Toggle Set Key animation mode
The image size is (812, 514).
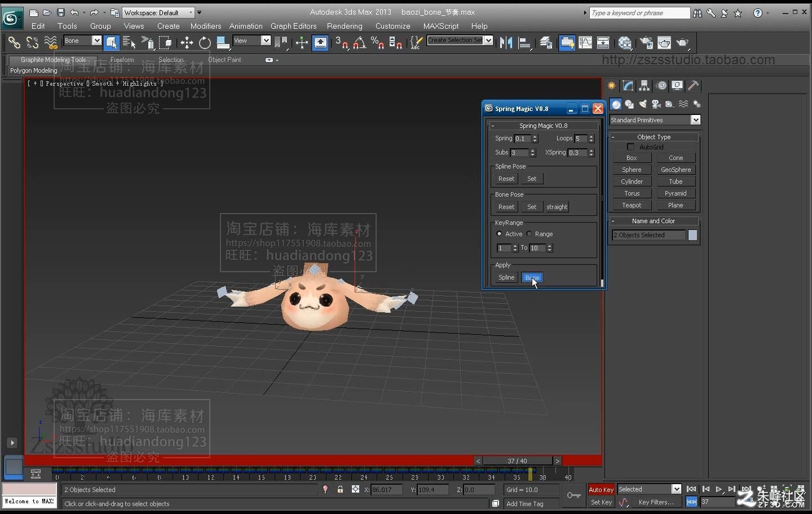pos(601,502)
